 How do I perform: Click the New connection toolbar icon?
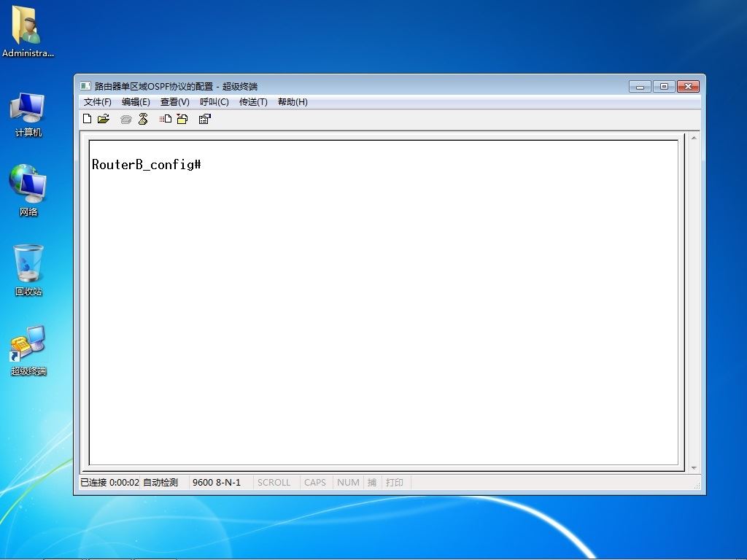88,119
